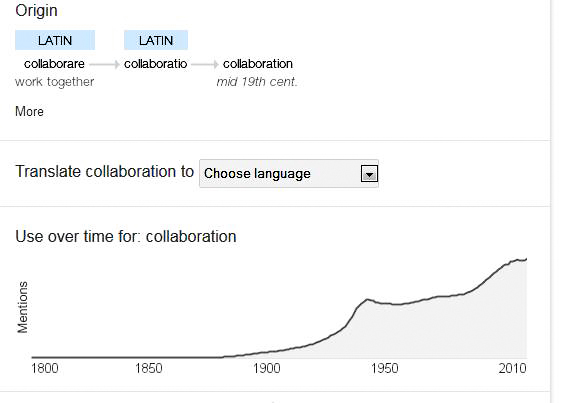Click the 'Use over time for: collaboration' heading

pos(126,237)
